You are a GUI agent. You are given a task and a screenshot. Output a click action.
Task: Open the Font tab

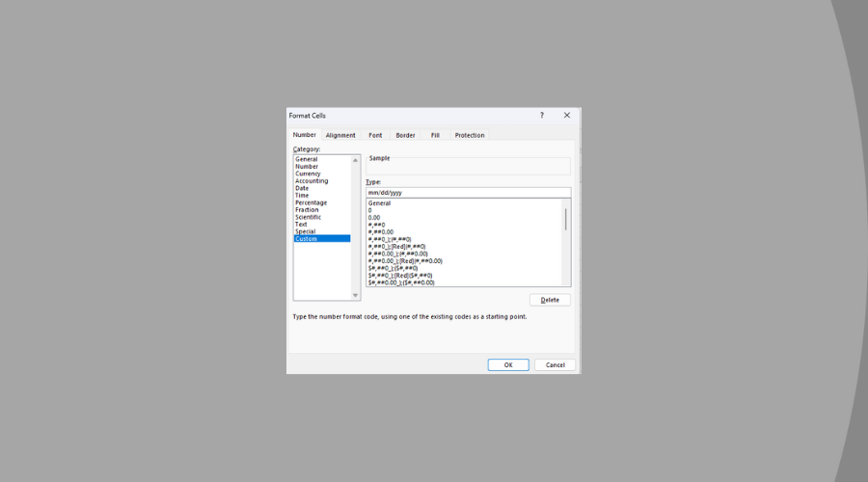[375, 135]
